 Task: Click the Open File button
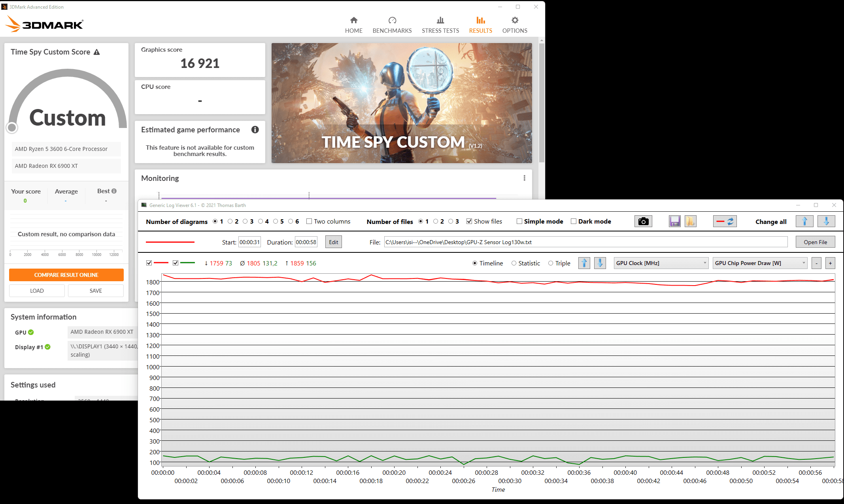815,242
